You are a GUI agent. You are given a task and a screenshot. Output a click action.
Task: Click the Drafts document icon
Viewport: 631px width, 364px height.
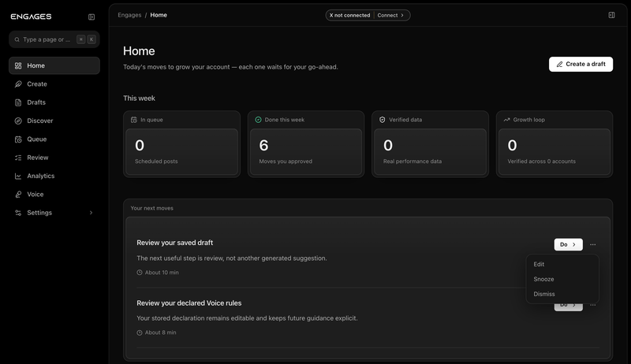coord(18,102)
